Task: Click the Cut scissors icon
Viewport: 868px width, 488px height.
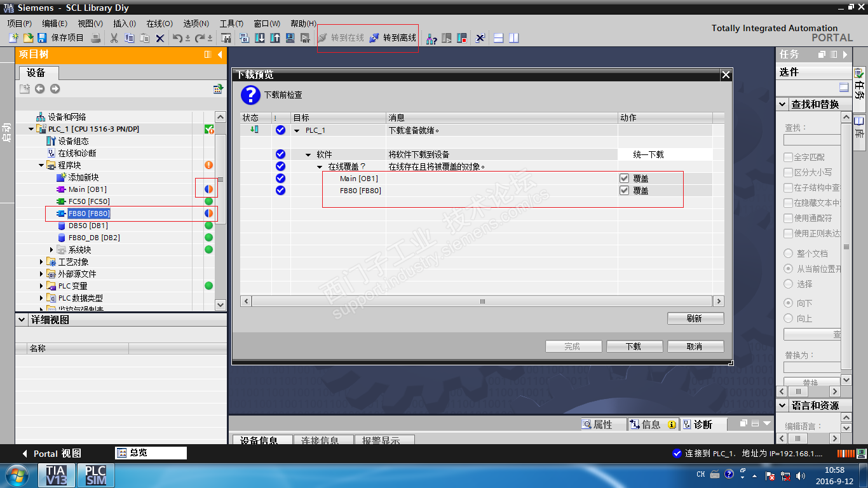Action: pos(114,38)
